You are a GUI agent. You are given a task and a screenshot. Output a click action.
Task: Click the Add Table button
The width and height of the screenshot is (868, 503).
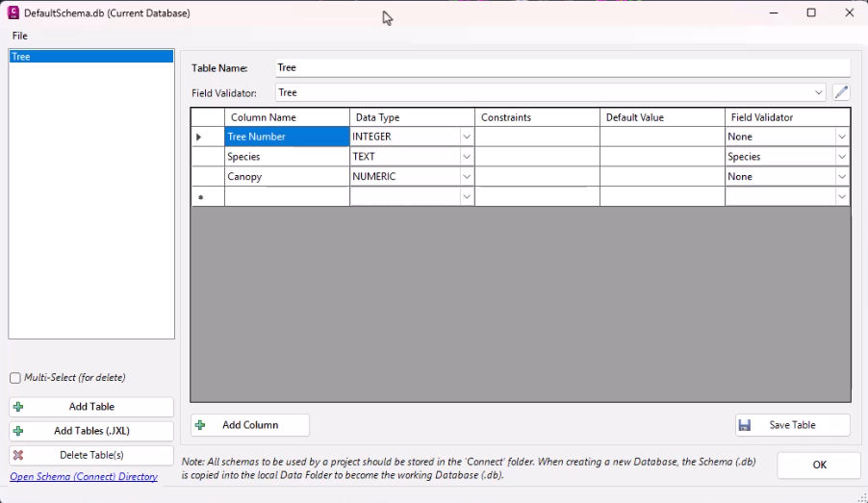pos(91,407)
